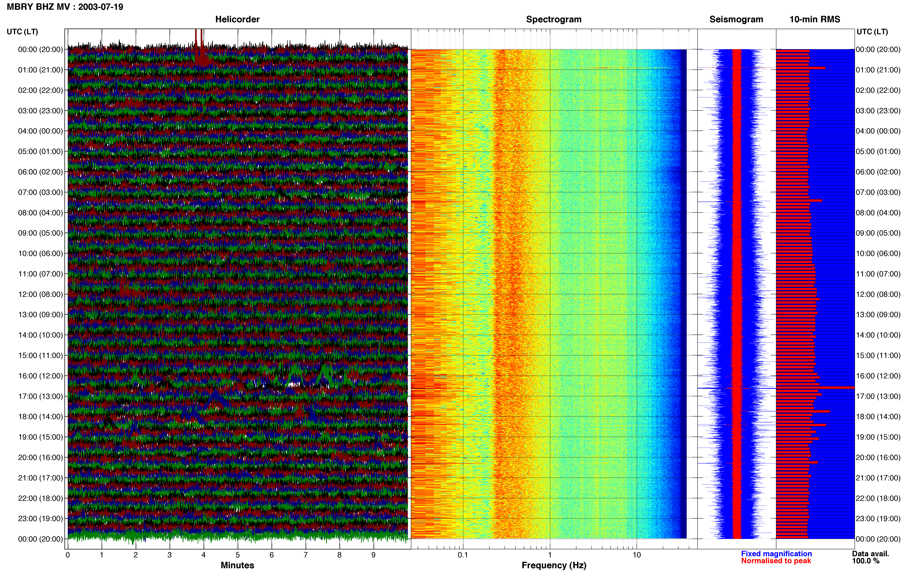The height and width of the screenshot is (578, 924).
Task: Click the '9' minutes tick label
Action: 373,555
